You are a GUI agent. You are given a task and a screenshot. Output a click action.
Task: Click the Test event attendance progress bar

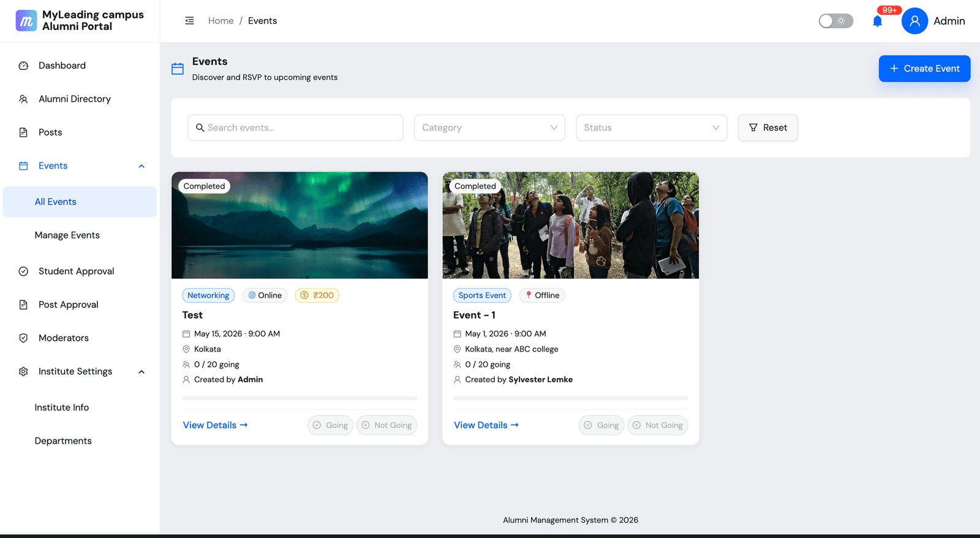(x=300, y=398)
